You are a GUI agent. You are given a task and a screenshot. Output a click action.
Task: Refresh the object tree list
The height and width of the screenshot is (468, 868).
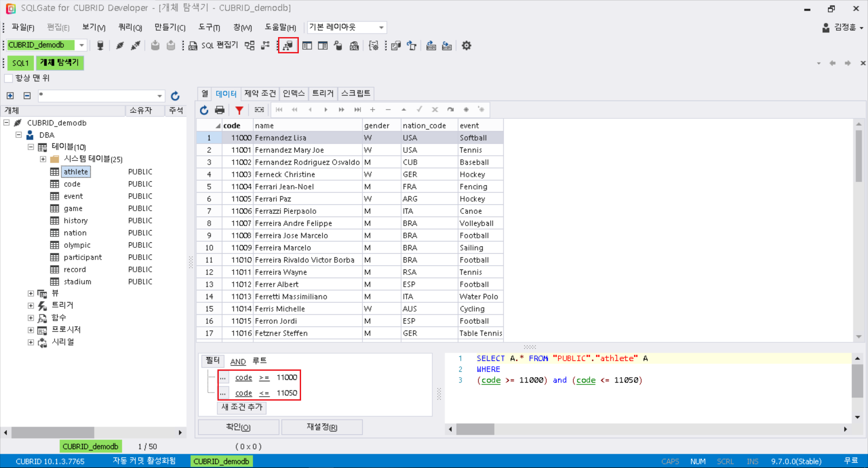(175, 96)
